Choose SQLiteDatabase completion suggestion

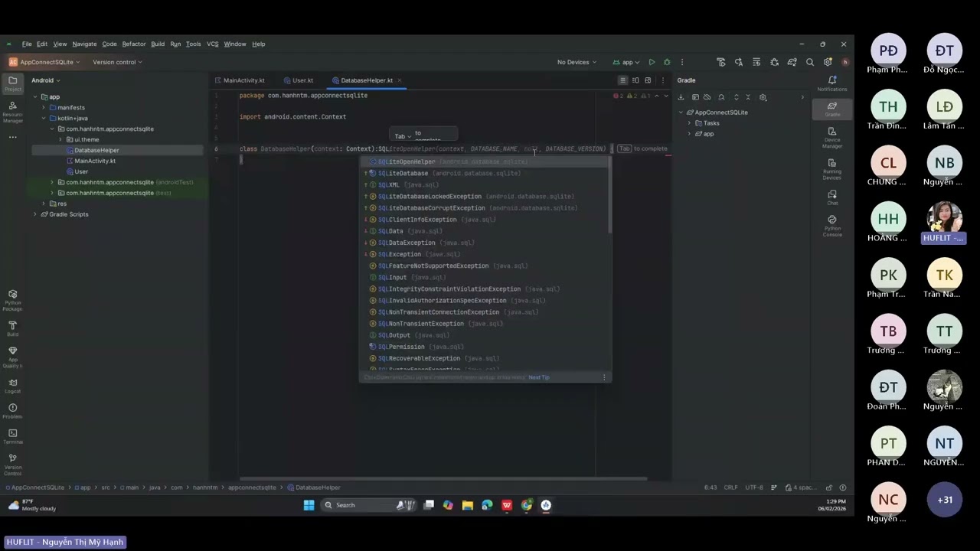[x=485, y=173]
